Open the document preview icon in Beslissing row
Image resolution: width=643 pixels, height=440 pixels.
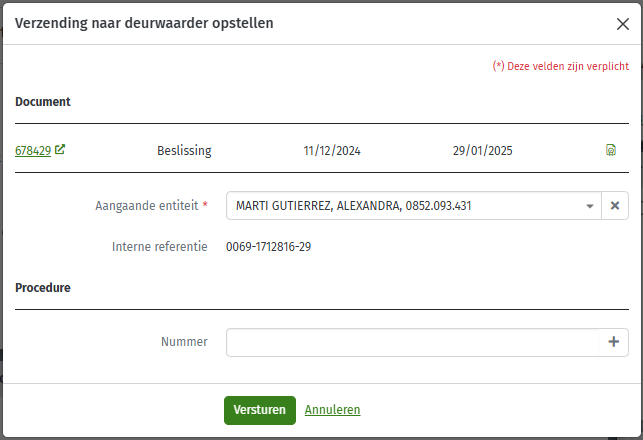pyautogui.click(x=611, y=150)
